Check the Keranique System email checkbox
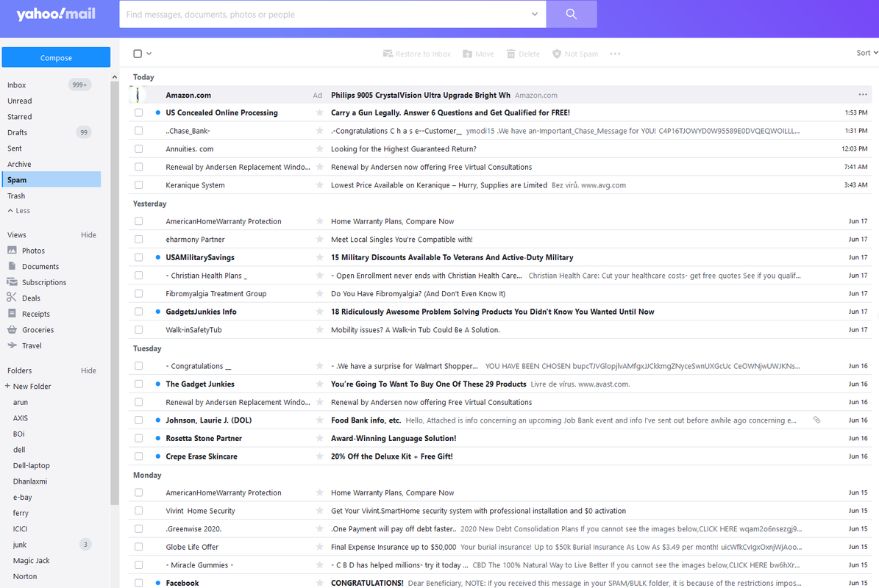Image resolution: width=879 pixels, height=588 pixels. [138, 184]
